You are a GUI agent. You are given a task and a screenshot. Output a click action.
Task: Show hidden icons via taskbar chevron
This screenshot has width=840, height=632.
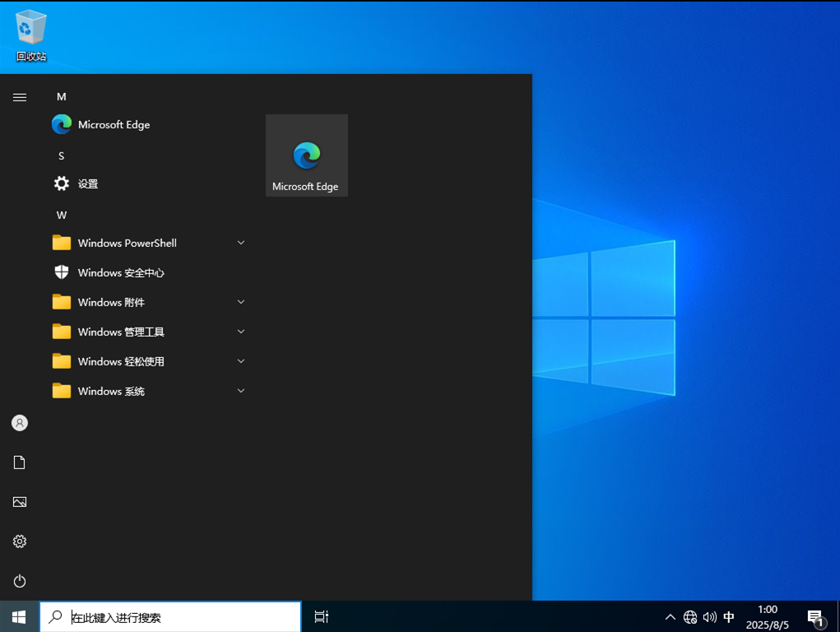(670, 616)
